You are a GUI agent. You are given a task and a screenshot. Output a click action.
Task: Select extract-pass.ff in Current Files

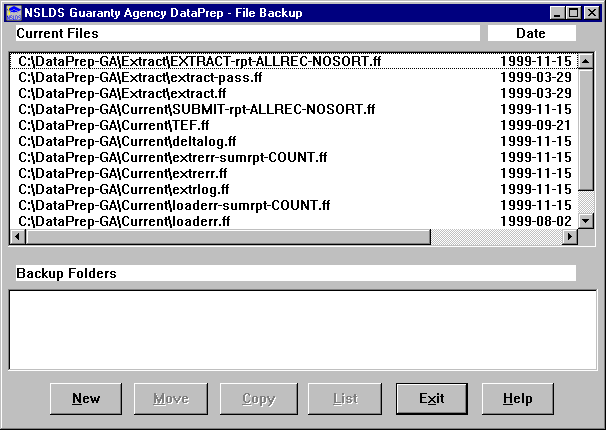click(141, 77)
